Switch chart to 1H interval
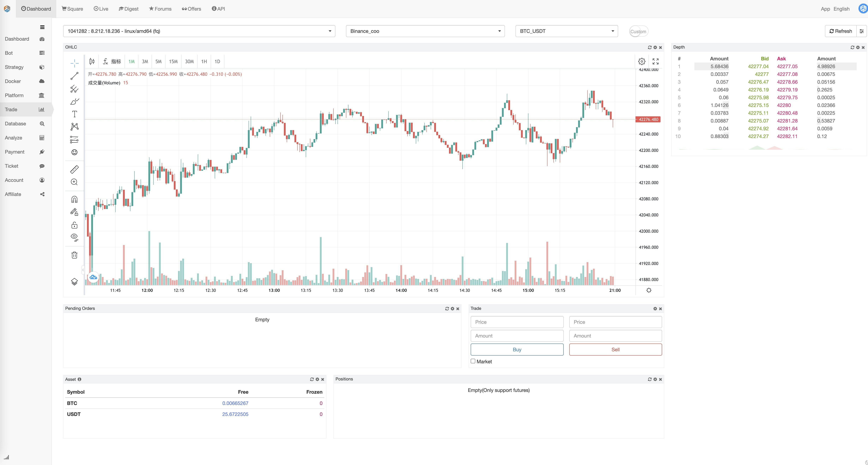This screenshot has width=868, height=465. pyautogui.click(x=204, y=61)
